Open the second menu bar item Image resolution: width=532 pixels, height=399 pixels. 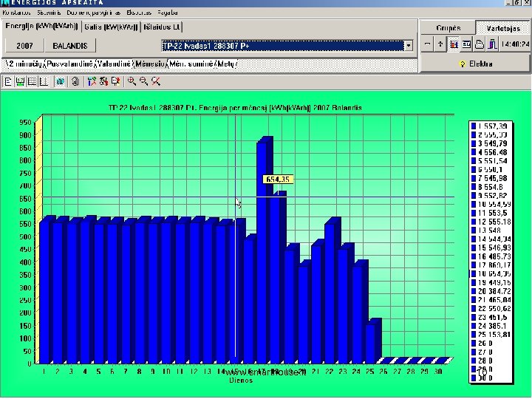click(x=49, y=13)
